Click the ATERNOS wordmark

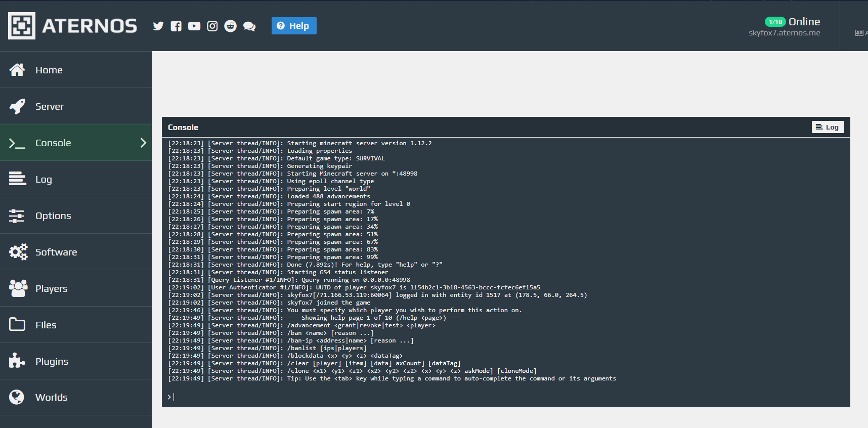(90, 26)
